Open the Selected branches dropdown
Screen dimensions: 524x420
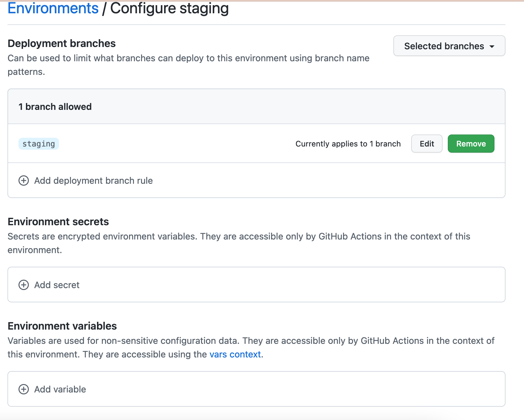[x=449, y=46]
